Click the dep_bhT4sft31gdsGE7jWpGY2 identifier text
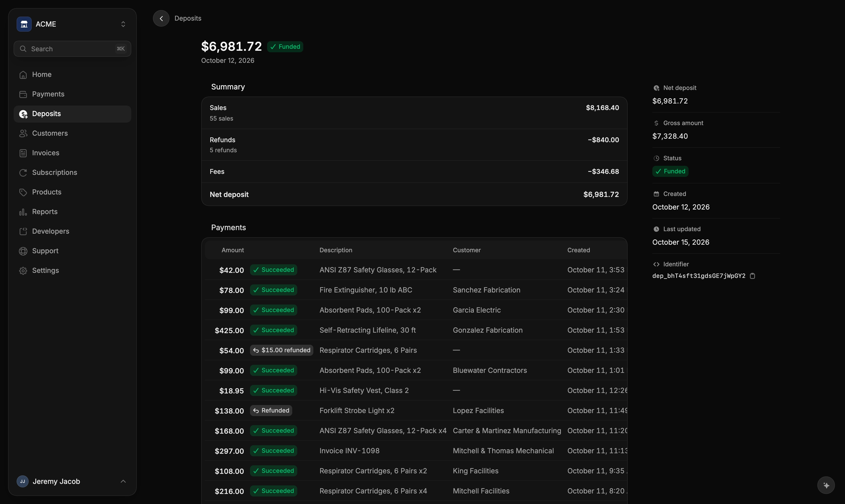This screenshot has width=845, height=504. (698, 276)
